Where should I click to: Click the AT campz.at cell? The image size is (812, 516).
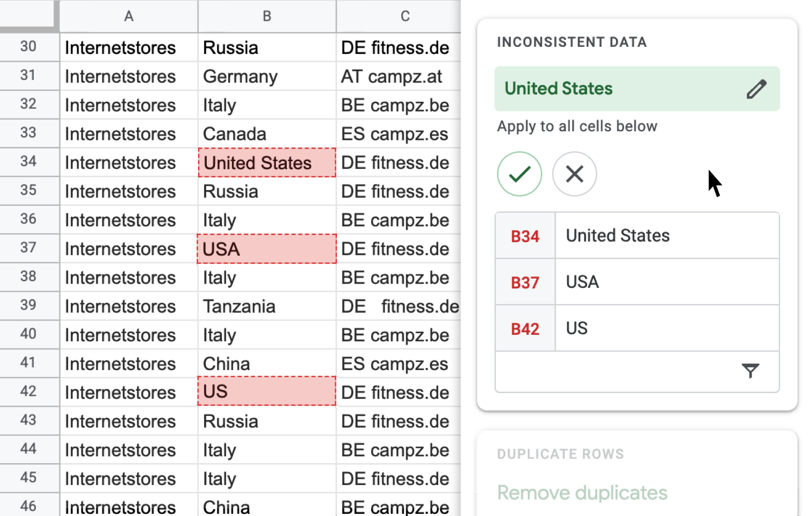point(399,76)
